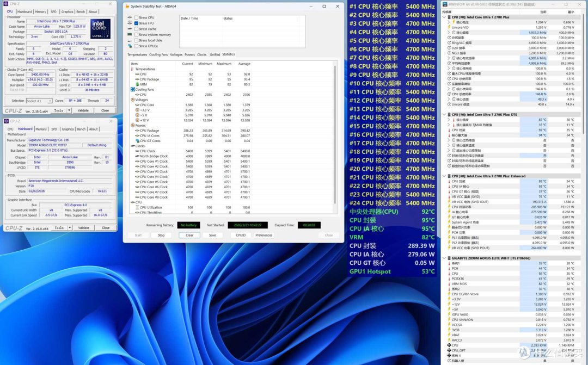
Task: Open the Tools dropdown arrow in Processor CPU-Z window
Action: coord(69,110)
